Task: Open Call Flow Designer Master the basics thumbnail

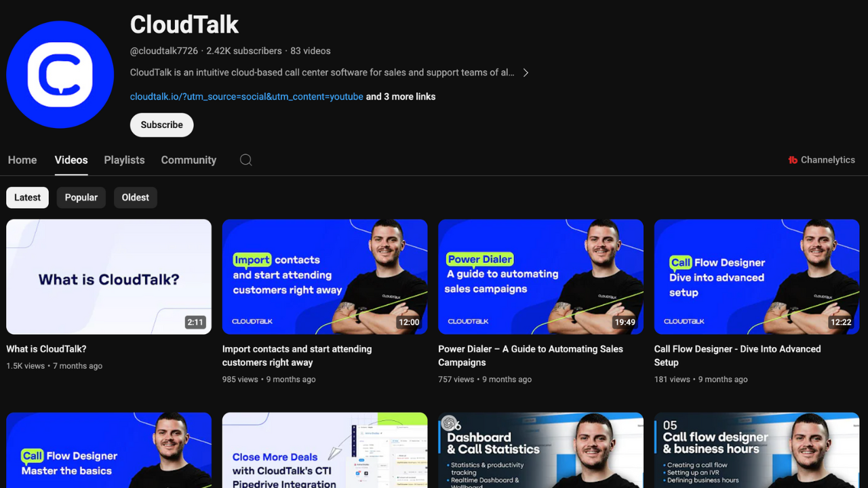Action: coord(108,450)
